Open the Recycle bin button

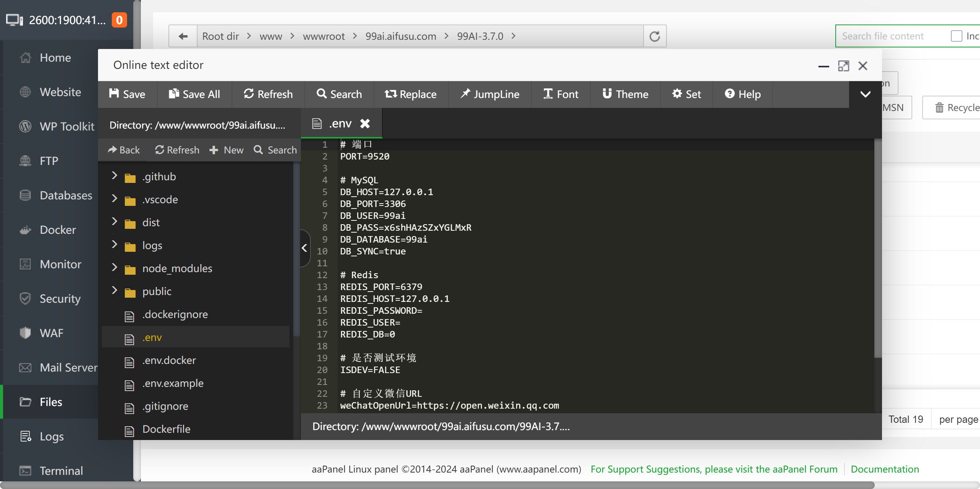tap(952, 108)
